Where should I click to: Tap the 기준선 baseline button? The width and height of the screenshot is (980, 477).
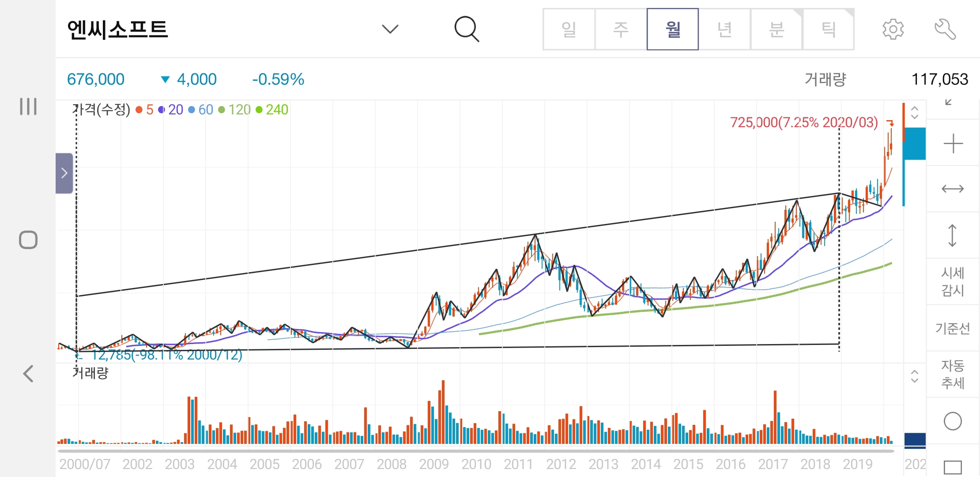[x=953, y=328]
